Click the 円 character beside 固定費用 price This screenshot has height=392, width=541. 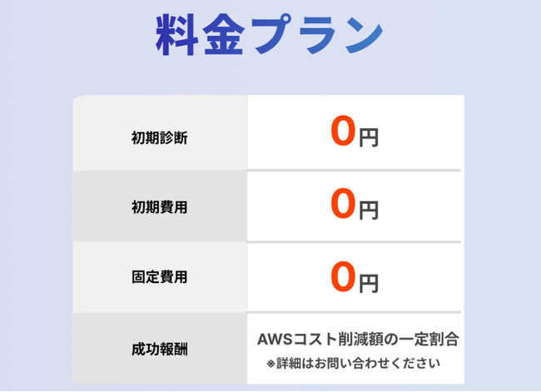click(x=368, y=281)
